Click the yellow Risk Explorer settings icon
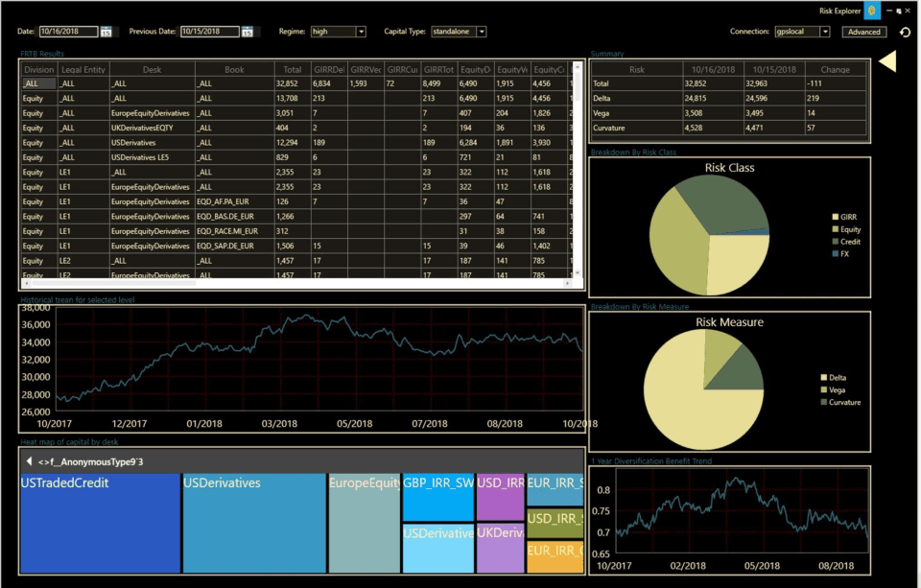The height and width of the screenshot is (588, 921). tap(870, 11)
